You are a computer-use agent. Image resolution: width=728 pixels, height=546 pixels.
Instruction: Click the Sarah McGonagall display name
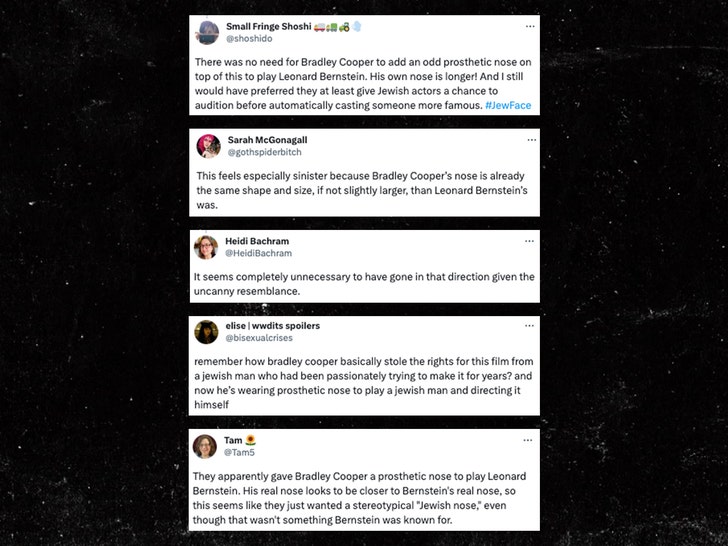[268, 140]
